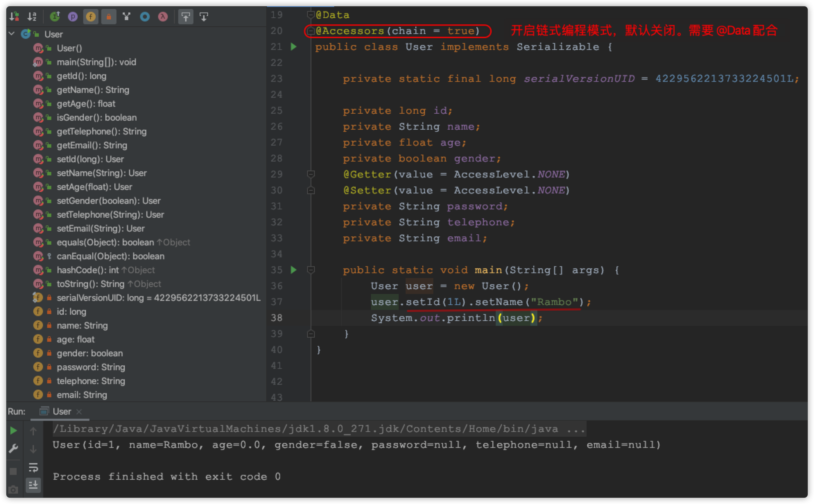
Task: Select isGender(): boolean method
Action: point(97,118)
